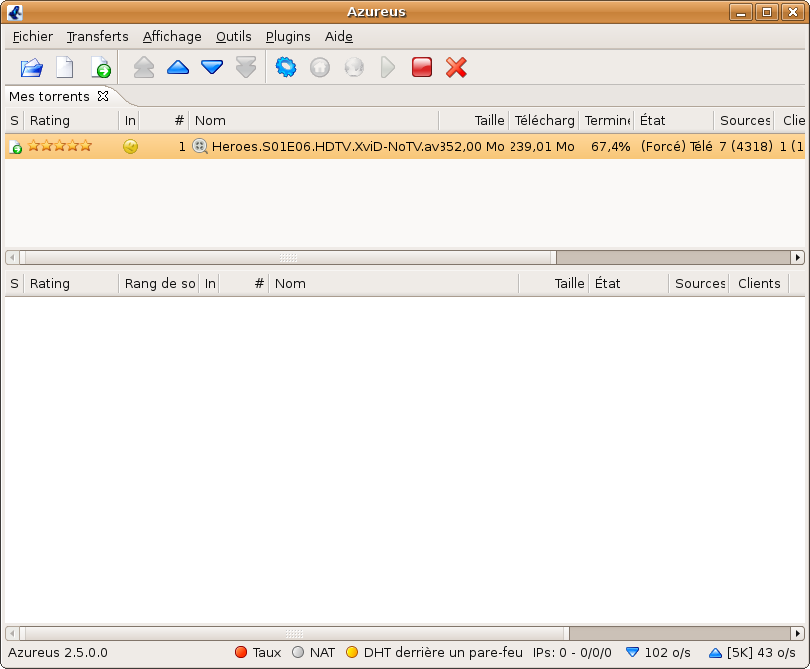Sort upper table by # column
The width and height of the screenshot is (810, 669).
(x=164, y=121)
